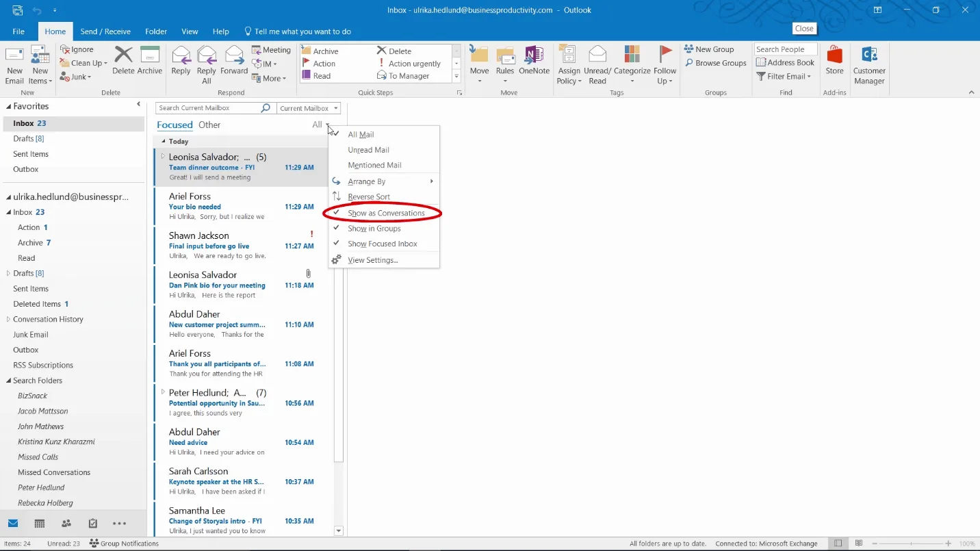Forward the selected email
The image size is (980, 551).
coord(234,60)
